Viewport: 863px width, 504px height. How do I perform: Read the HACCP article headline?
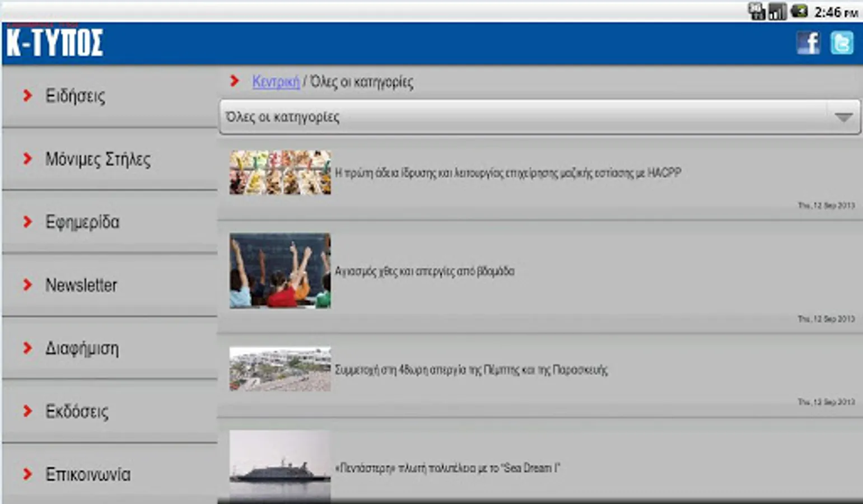click(x=508, y=172)
